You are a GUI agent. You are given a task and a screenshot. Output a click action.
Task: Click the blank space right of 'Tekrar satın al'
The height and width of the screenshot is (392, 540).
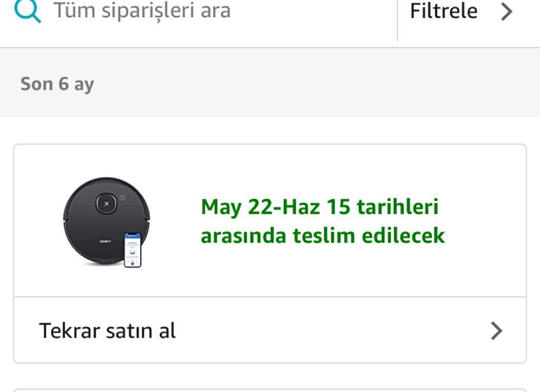click(x=331, y=331)
